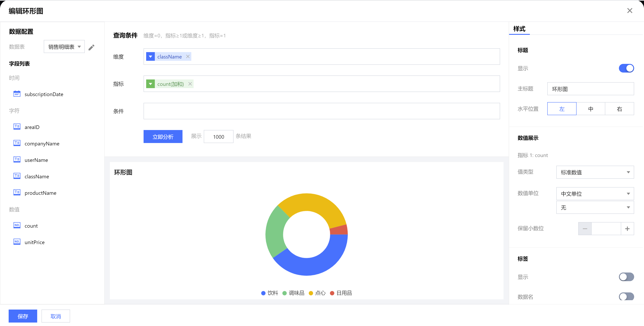The height and width of the screenshot is (326, 644).
Task: Open the 销售明细表 data table dropdown
Action: click(64, 47)
